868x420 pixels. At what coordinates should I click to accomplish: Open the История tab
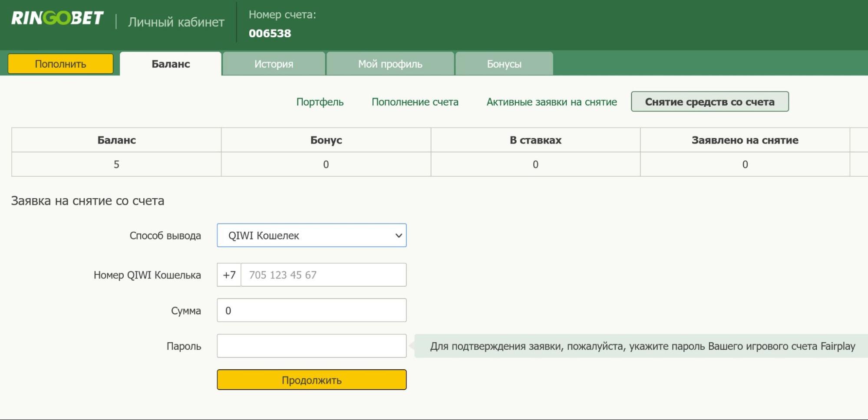coord(274,64)
